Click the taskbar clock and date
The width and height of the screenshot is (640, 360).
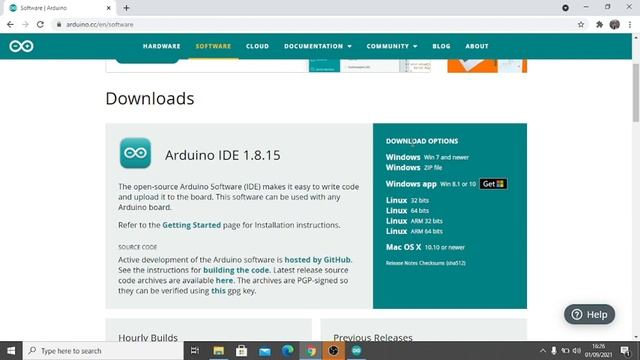(x=598, y=351)
